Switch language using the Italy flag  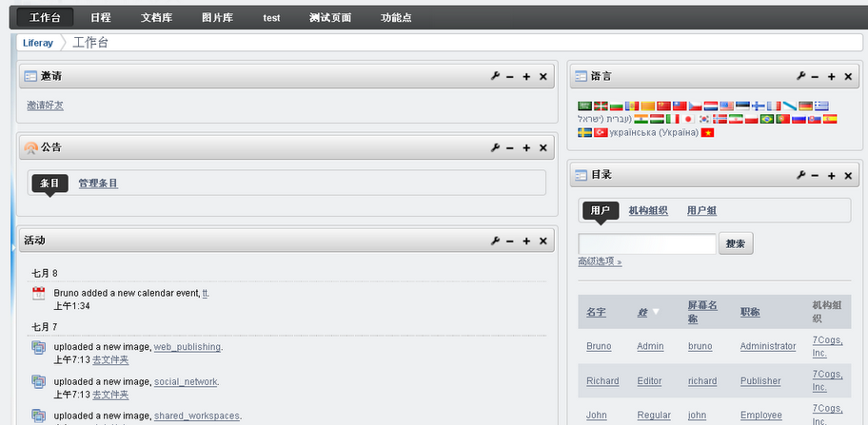click(x=673, y=119)
